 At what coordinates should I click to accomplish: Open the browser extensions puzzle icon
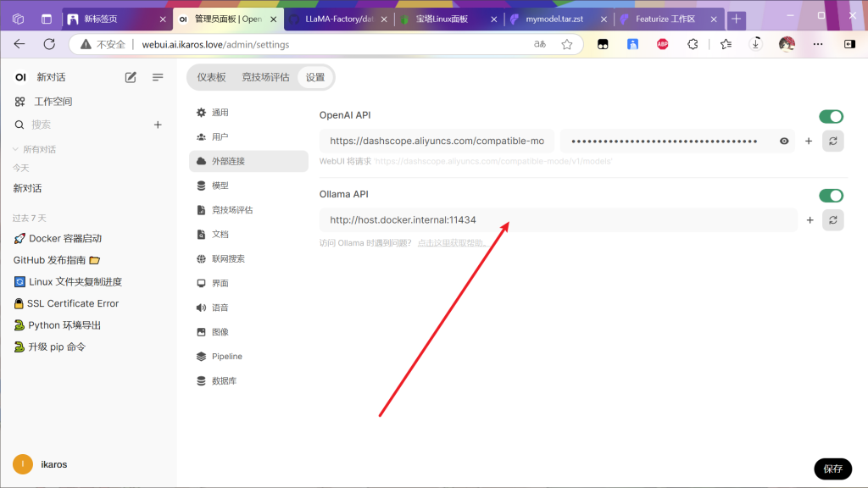click(693, 44)
